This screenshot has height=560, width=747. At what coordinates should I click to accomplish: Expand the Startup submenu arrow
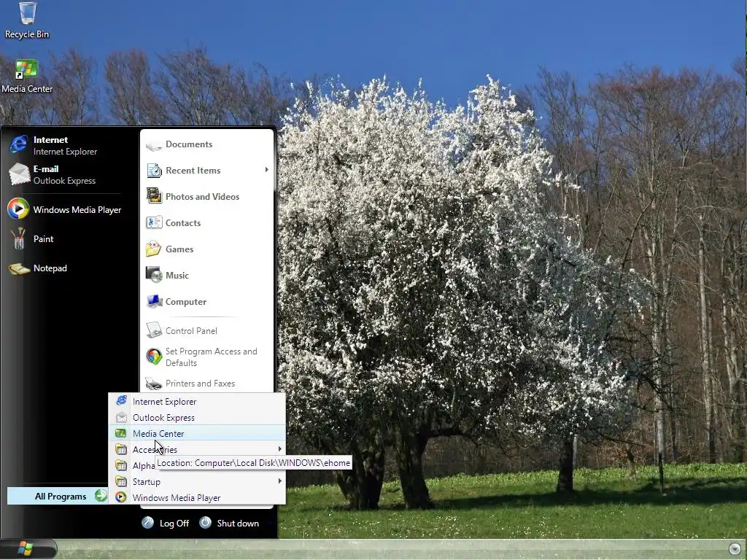pos(279,481)
